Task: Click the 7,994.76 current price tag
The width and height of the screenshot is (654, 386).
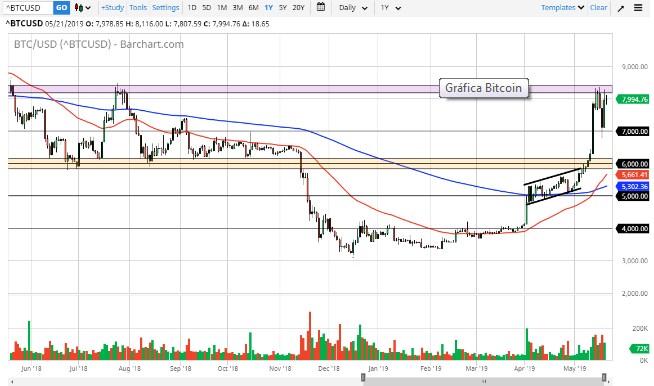Action: click(633, 99)
